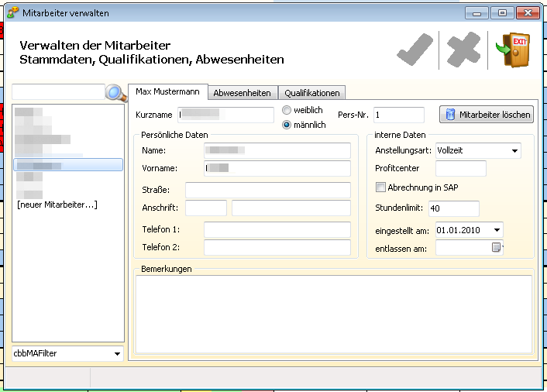Switch to the Qualifikationen tab
The height and width of the screenshot is (392, 547).
pos(312,93)
